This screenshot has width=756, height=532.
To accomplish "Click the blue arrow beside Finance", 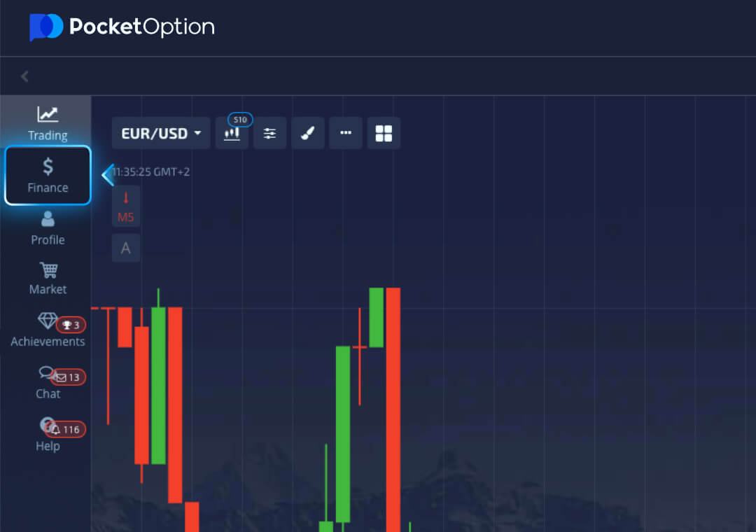I will (x=107, y=175).
